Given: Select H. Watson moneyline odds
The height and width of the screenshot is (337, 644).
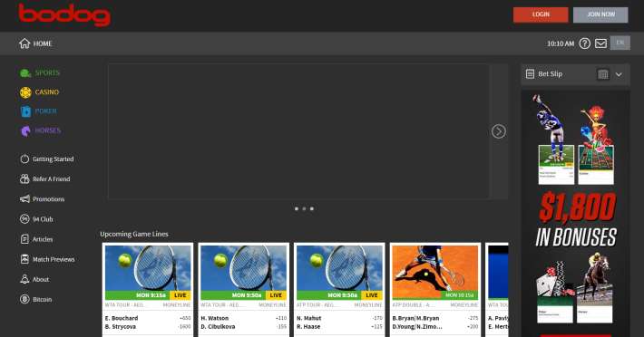Looking at the screenshot, I should coord(281,318).
